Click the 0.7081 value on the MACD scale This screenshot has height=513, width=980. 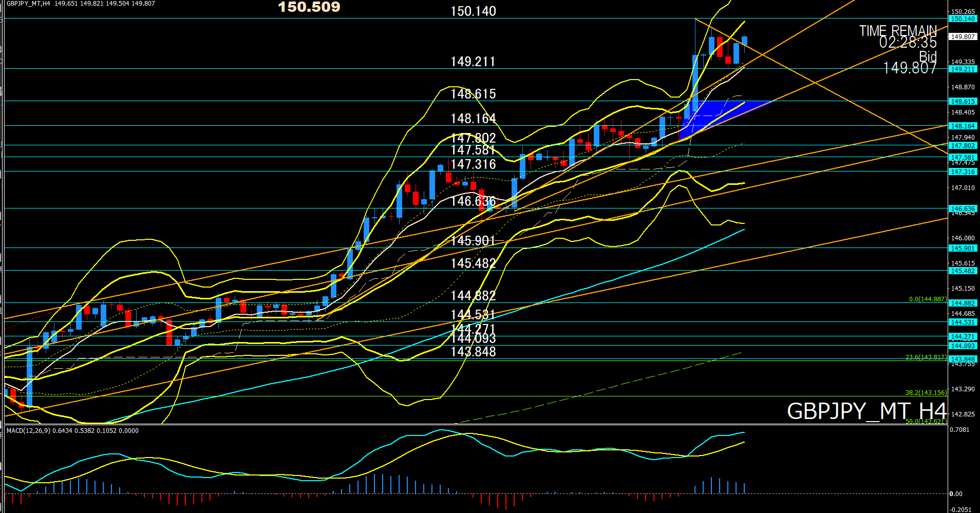(x=960, y=430)
